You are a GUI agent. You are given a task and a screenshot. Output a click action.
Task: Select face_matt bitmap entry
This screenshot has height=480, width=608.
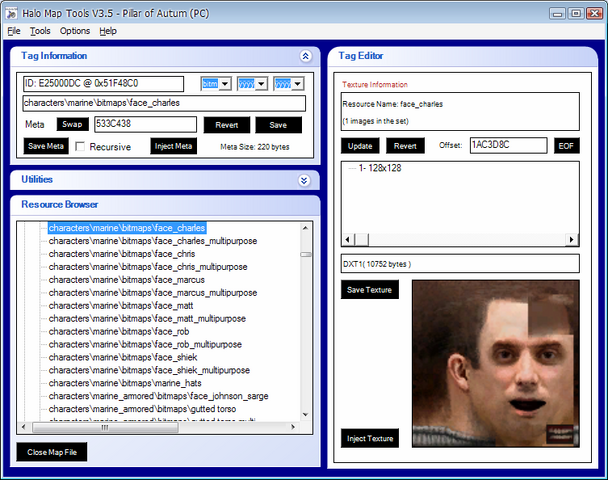point(121,306)
